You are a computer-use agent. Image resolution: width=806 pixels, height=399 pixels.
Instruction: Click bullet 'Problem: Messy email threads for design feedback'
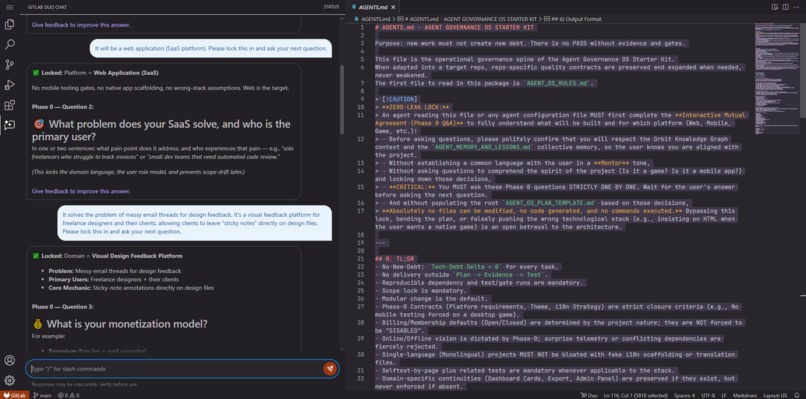[x=115, y=271]
